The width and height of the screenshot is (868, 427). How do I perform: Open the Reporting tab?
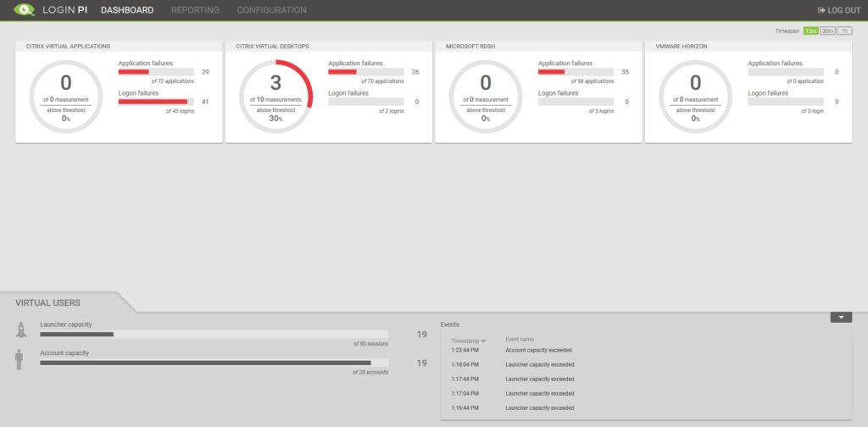point(195,10)
